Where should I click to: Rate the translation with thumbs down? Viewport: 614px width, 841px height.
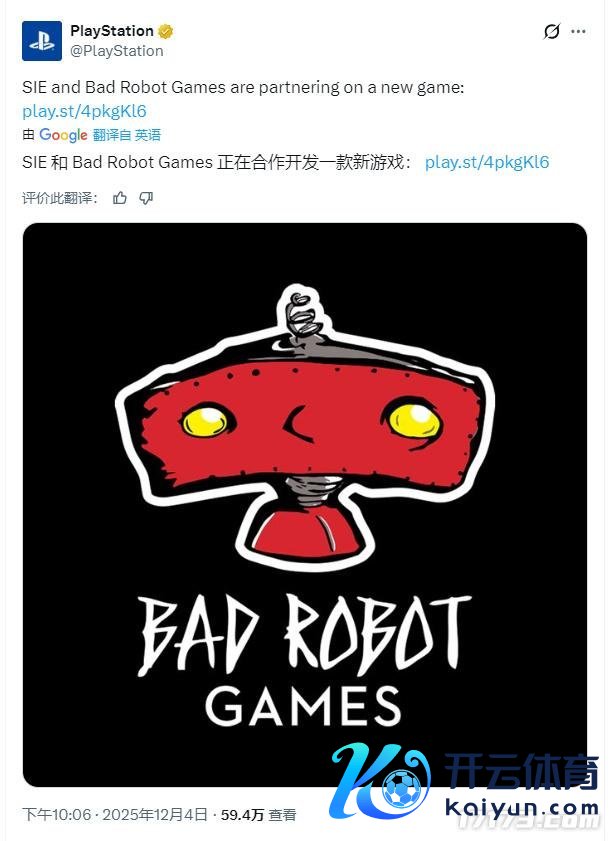pos(146,198)
